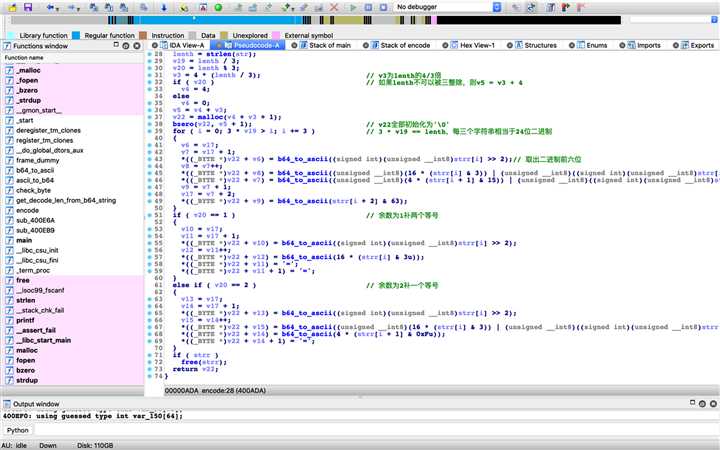Click the red X toolbar icon
This screenshot has height=450, width=720.
tap(334, 7)
